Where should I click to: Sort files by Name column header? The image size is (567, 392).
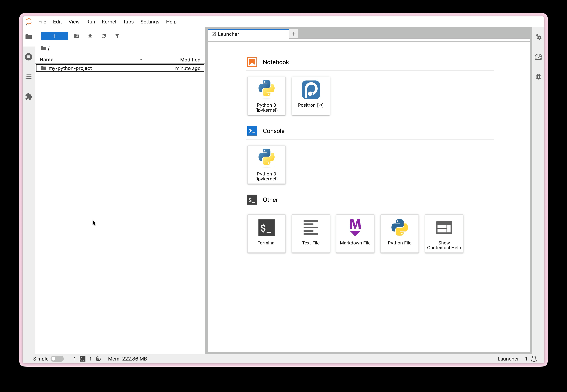click(47, 59)
